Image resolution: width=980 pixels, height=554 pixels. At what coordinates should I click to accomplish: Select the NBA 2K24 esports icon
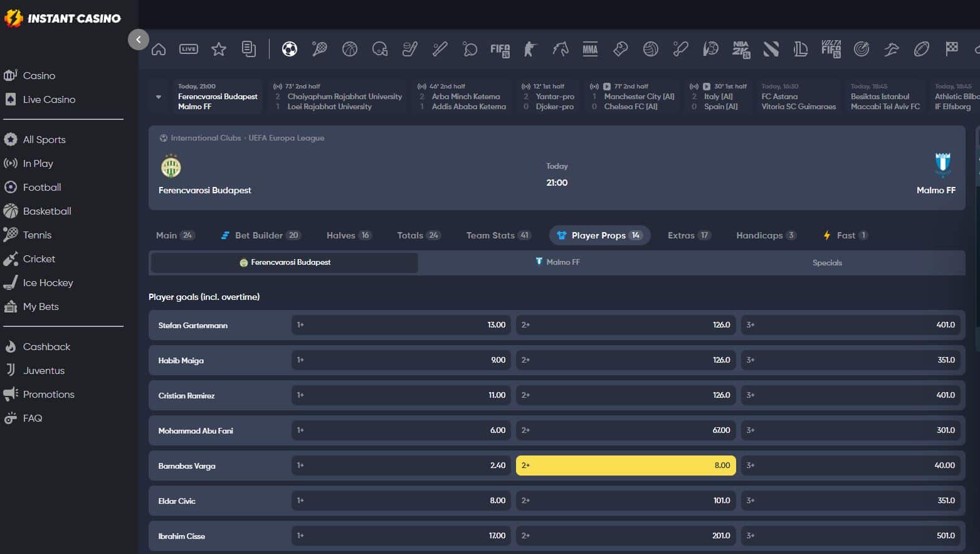click(741, 50)
